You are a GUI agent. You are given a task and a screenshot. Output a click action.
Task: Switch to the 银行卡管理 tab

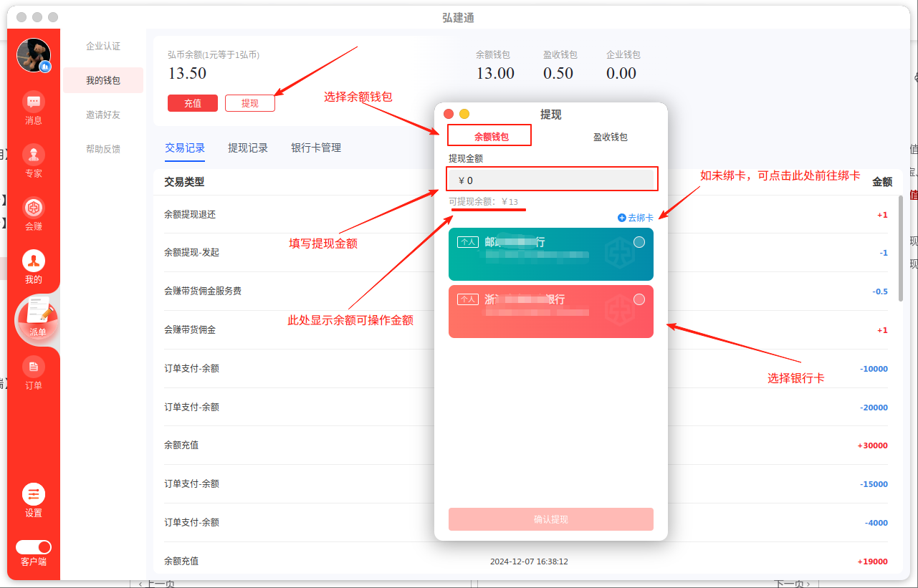point(316,148)
